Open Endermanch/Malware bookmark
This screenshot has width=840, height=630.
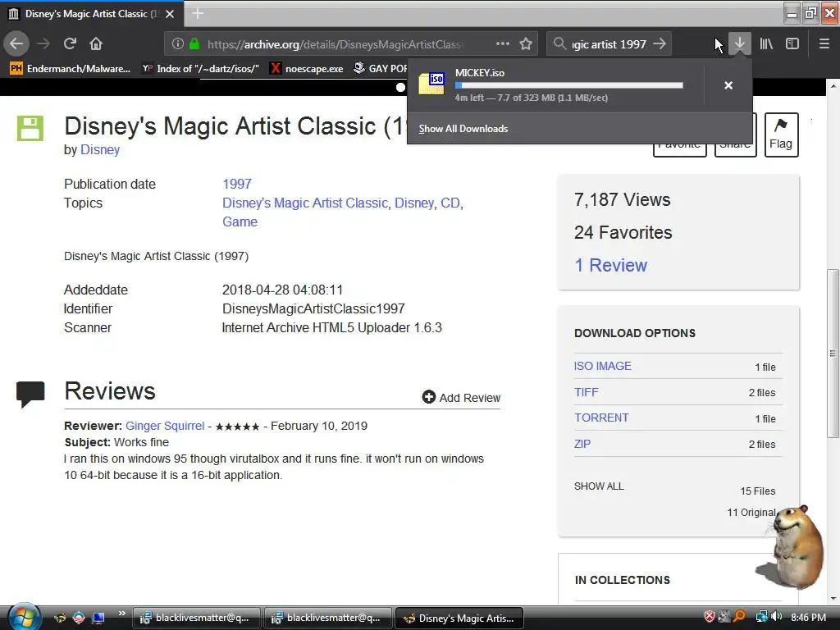pyautogui.click(x=71, y=69)
